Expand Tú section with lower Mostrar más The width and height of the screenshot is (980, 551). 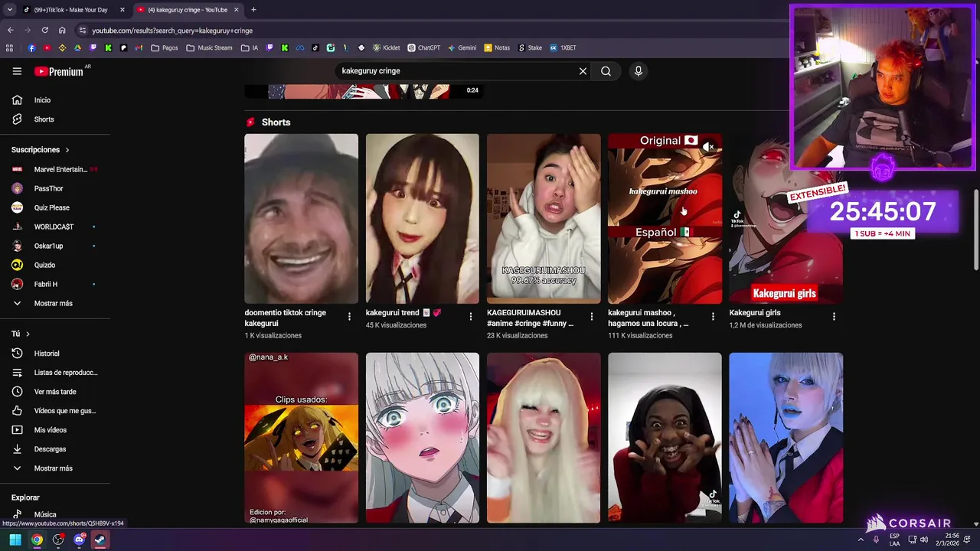pos(53,468)
